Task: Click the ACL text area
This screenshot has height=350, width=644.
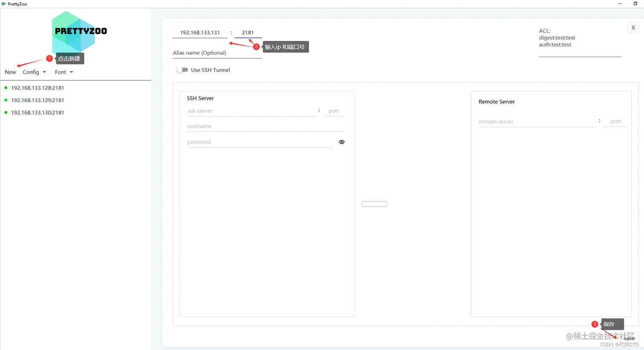Action: pos(580,42)
